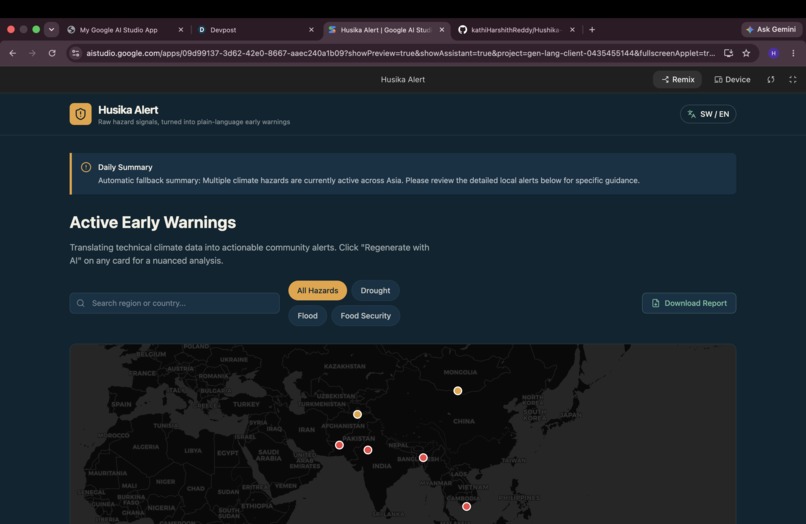Image resolution: width=806 pixels, height=524 pixels.
Task: Open the Chrome three-dot menu
Action: [x=793, y=53]
